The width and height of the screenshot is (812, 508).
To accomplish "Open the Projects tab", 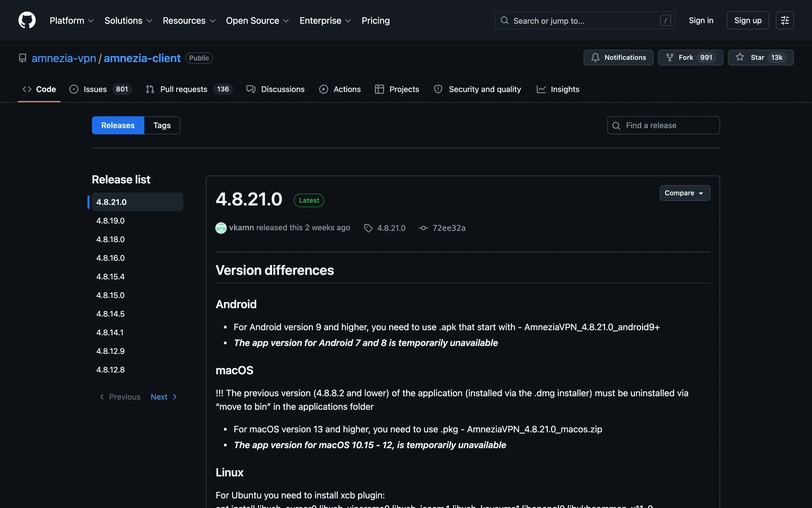I will click(x=397, y=89).
